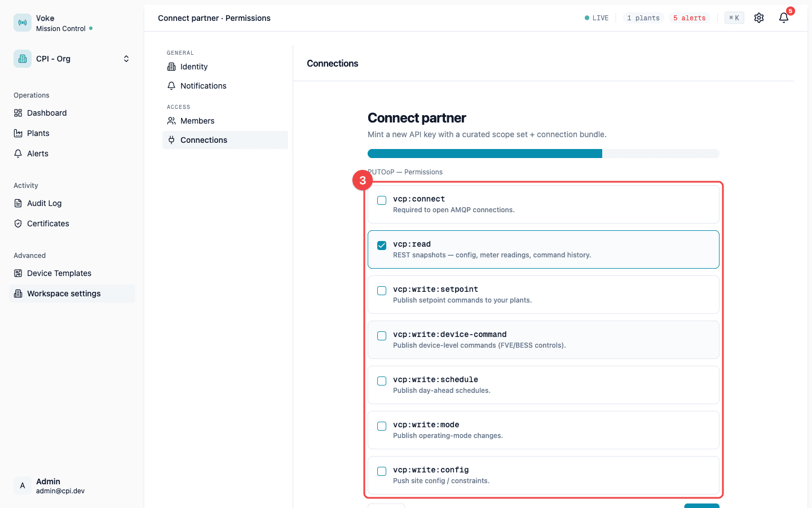The height and width of the screenshot is (508, 812).
Task: Click the Members people icon
Action: [x=171, y=121]
